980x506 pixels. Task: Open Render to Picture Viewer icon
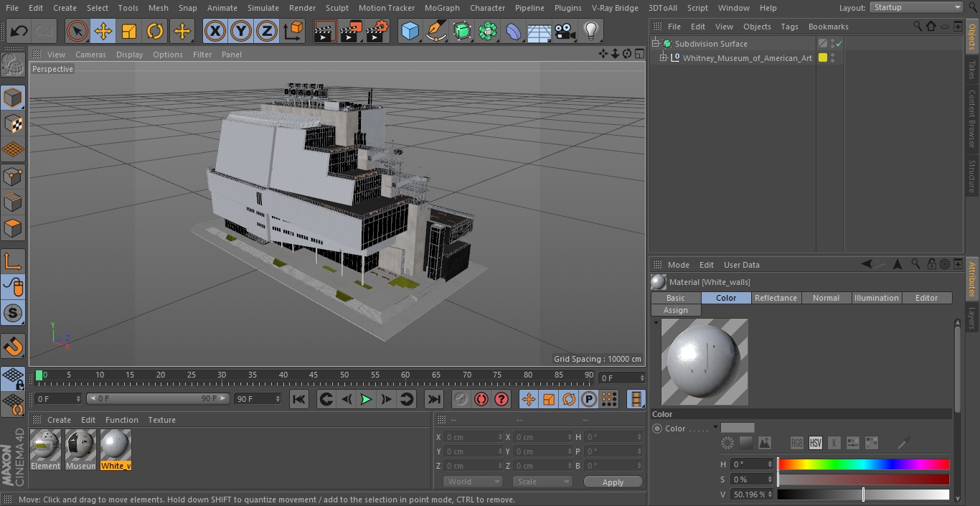point(351,31)
